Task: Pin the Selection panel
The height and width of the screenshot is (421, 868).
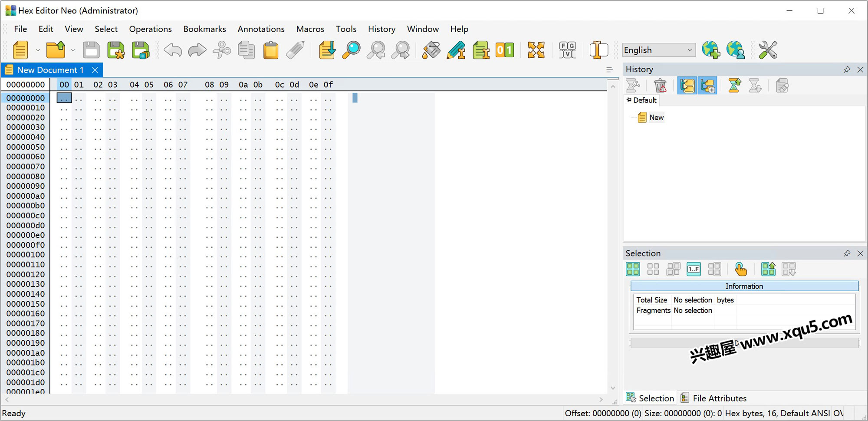Action: (x=847, y=253)
